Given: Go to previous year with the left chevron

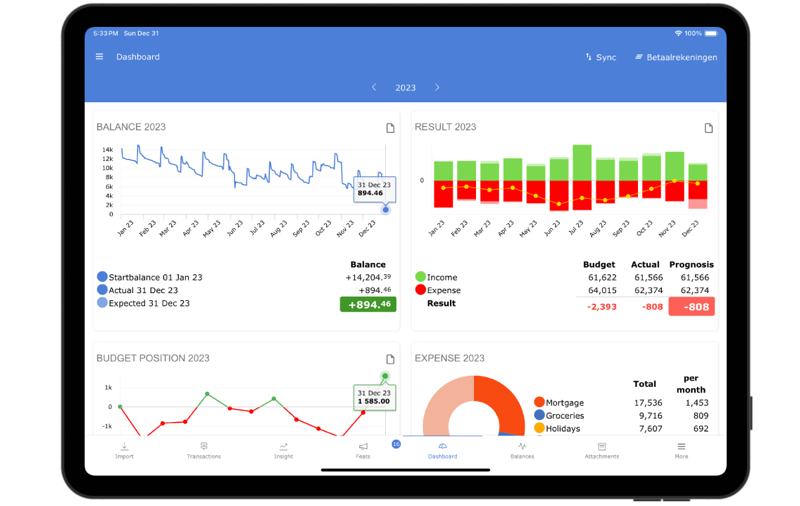Looking at the screenshot, I should [x=374, y=88].
